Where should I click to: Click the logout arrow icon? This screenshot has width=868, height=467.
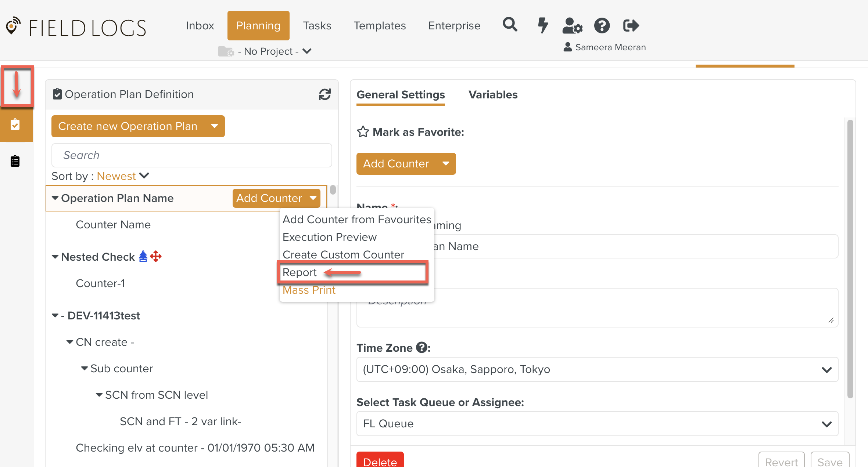[x=631, y=26]
